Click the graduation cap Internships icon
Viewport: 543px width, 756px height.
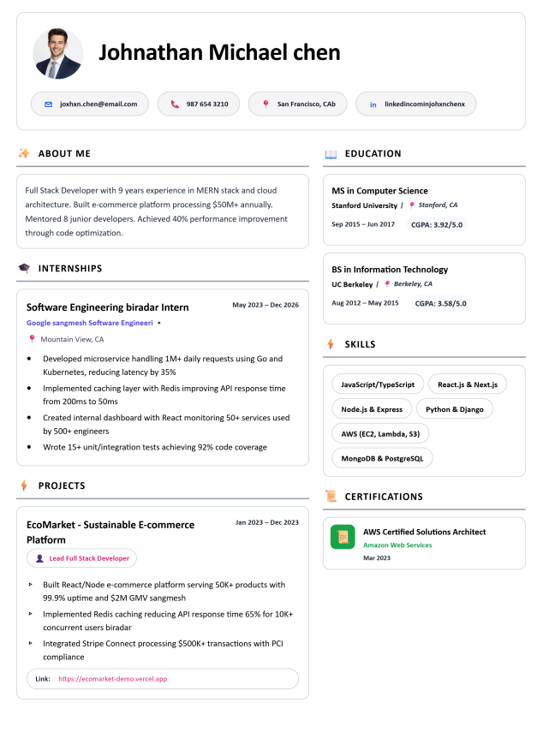(24, 268)
